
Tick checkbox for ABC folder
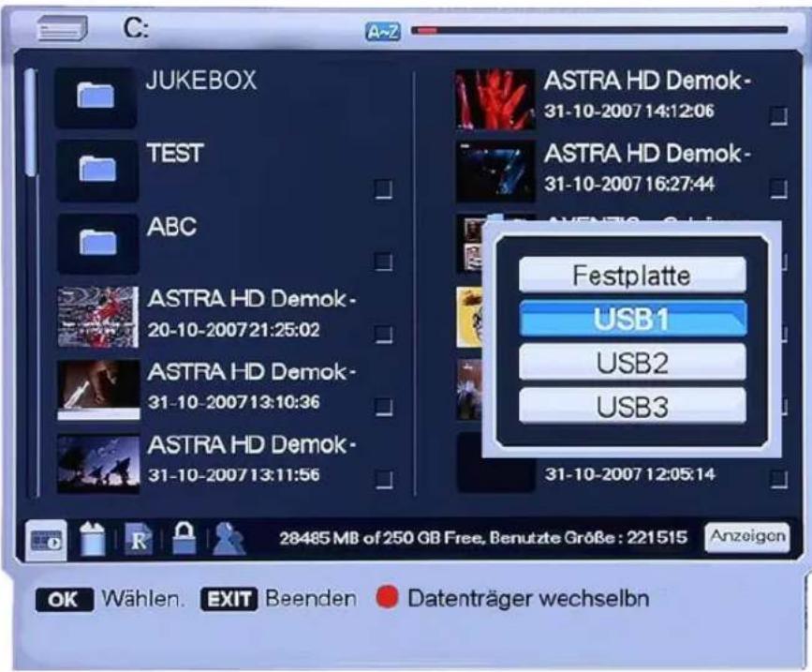click(383, 261)
